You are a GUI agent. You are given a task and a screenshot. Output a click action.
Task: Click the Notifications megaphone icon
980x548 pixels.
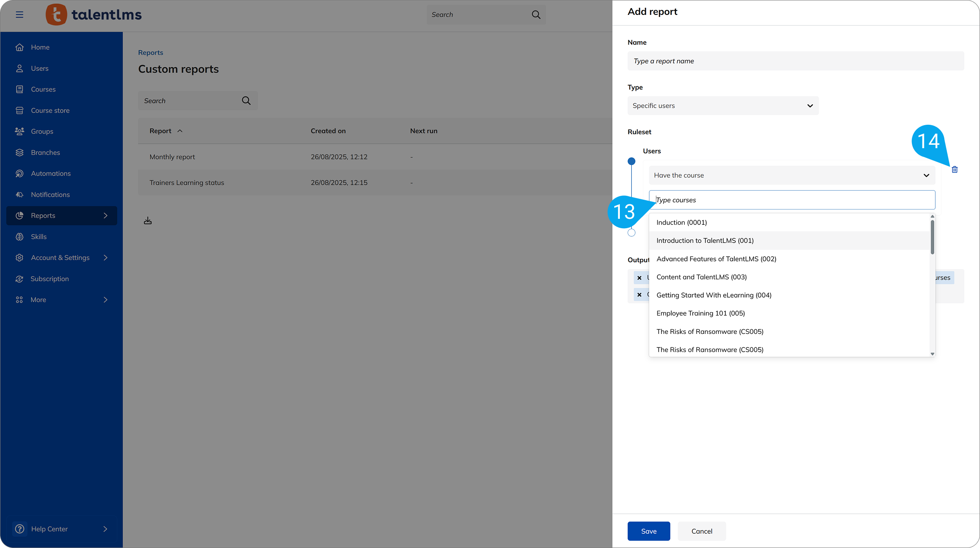20,194
